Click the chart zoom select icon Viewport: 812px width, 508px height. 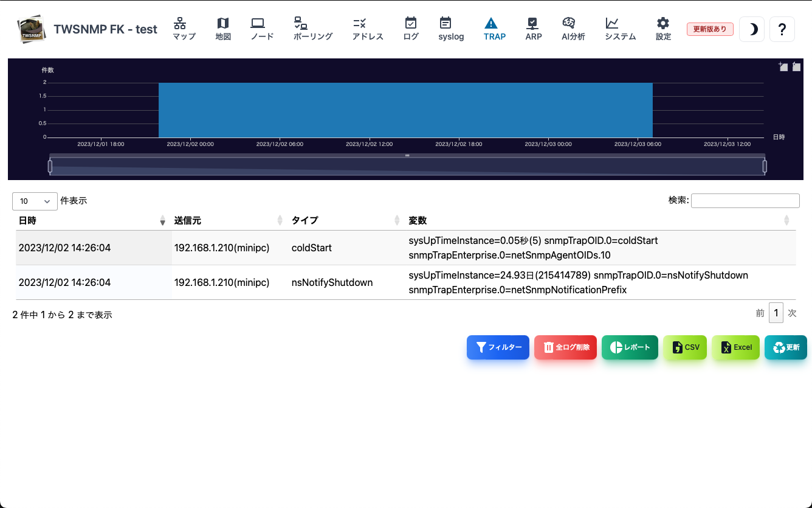tap(783, 67)
